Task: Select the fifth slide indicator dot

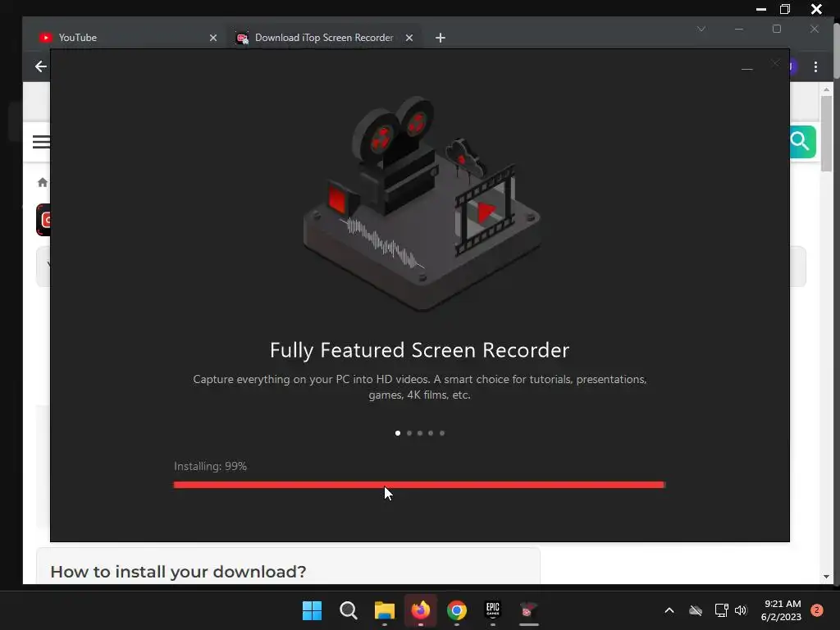Action: pyautogui.click(x=442, y=433)
